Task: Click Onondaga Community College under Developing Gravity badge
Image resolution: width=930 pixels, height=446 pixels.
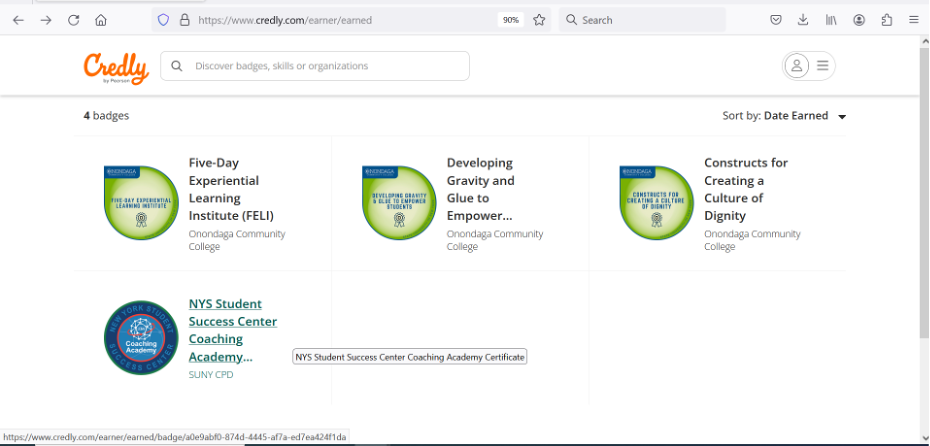Action: [x=495, y=240]
